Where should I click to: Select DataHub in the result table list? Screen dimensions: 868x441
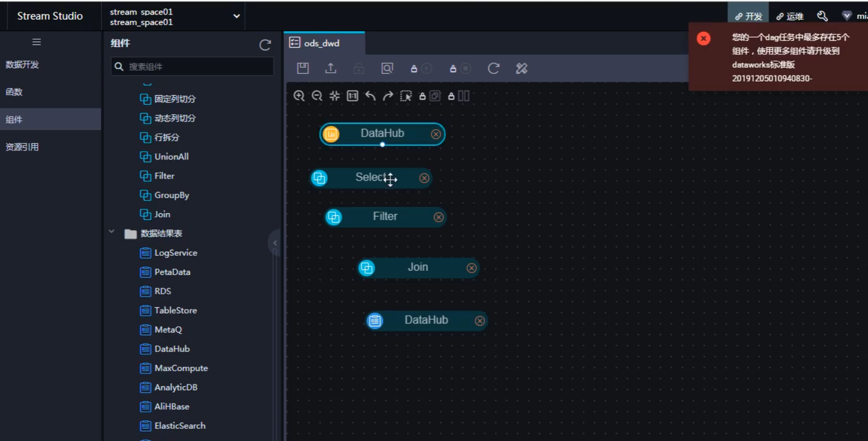(165, 349)
